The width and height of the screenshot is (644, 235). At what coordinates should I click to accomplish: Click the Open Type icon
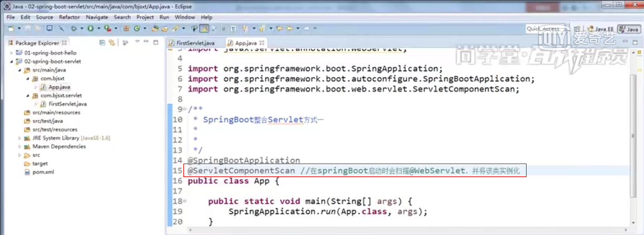click(x=155, y=28)
